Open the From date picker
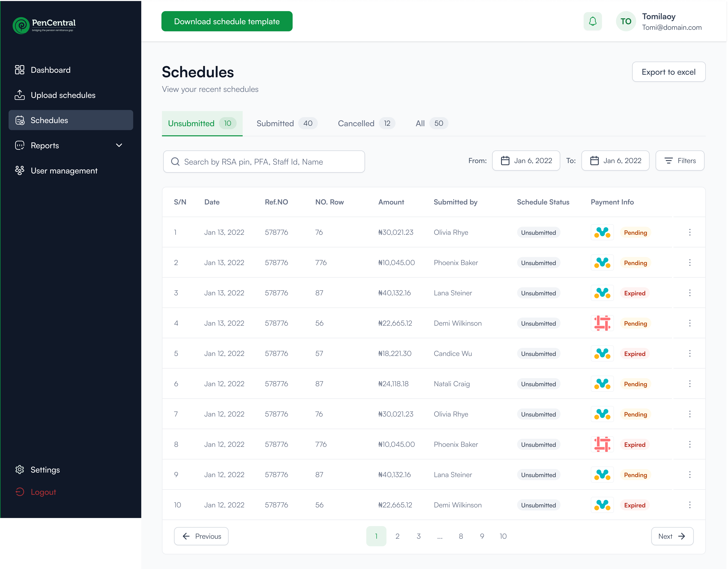 (526, 161)
